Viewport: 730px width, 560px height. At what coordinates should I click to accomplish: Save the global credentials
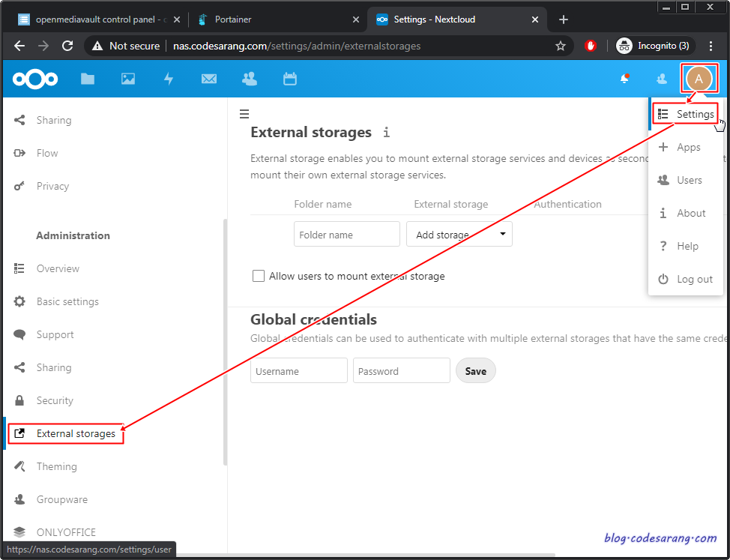click(x=475, y=370)
